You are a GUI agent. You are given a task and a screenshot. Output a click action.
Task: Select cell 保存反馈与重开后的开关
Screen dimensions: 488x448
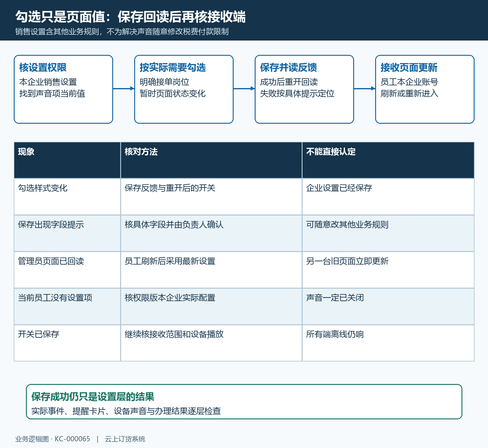coord(211,197)
